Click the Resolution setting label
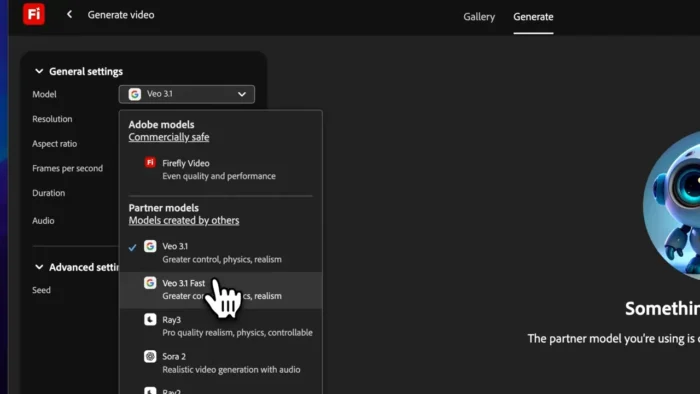 (x=52, y=119)
